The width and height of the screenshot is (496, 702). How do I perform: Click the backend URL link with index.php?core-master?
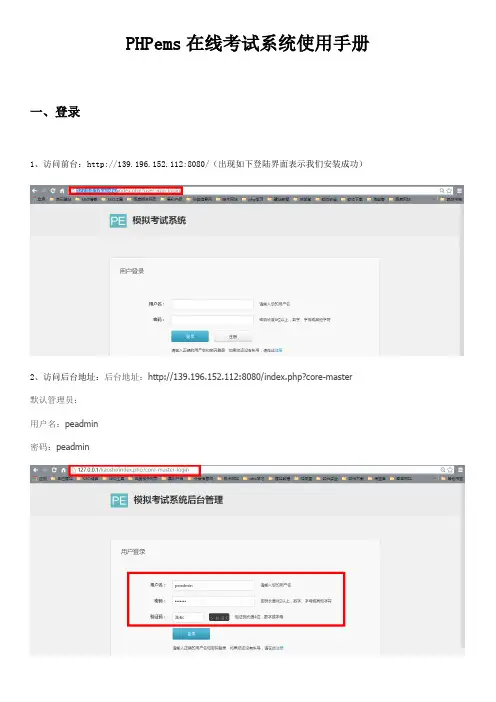[250, 377]
